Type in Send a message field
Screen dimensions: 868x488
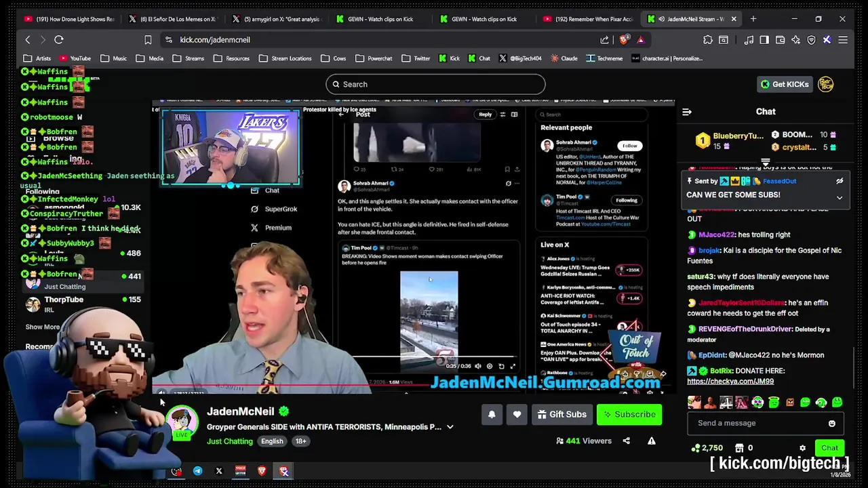point(765,424)
